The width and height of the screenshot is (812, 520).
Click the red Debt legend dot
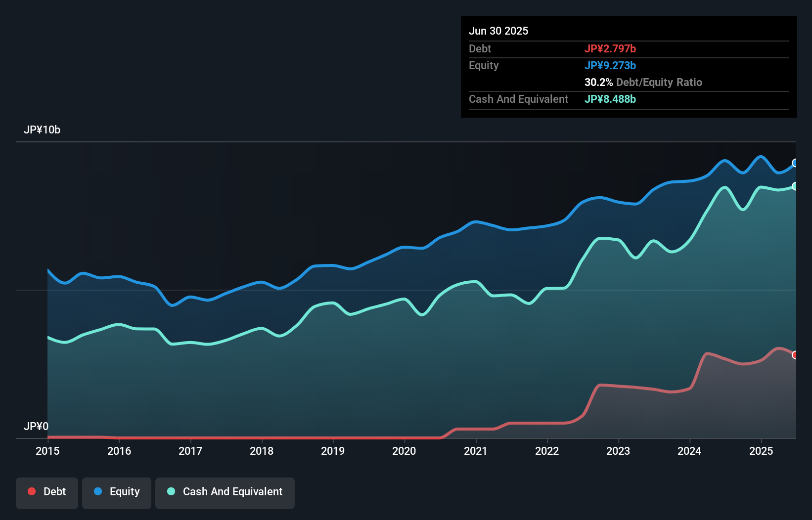[x=31, y=491]
